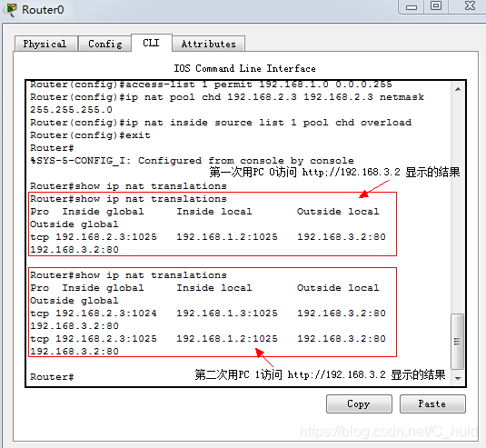Click the final Router# prompt line

(52, 377)
